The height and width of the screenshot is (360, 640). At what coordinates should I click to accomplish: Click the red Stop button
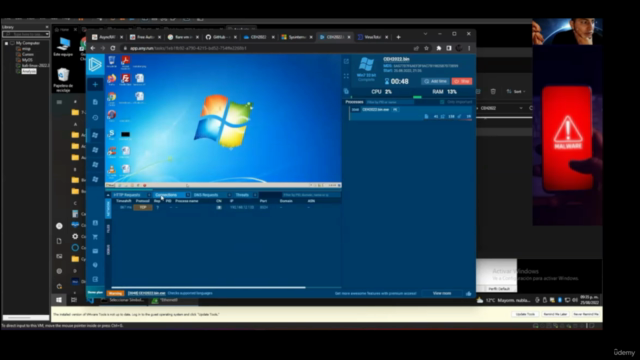462,81
